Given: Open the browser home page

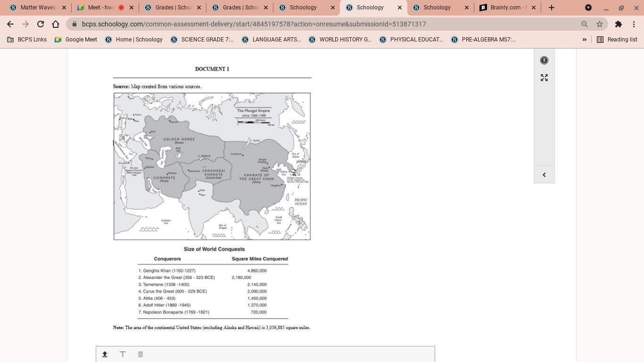Looking at the screenshot, I should pos(56,24).
